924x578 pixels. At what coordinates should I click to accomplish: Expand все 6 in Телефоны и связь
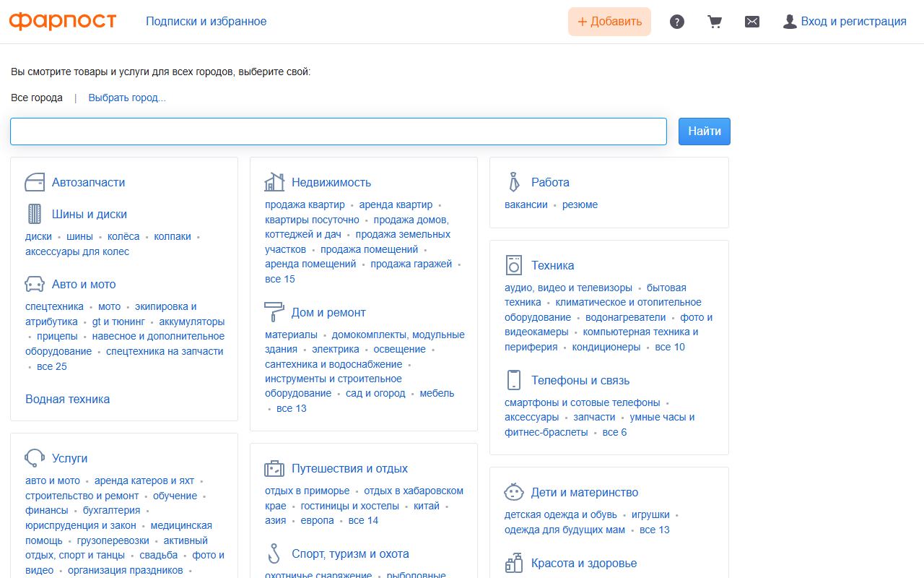614,432
